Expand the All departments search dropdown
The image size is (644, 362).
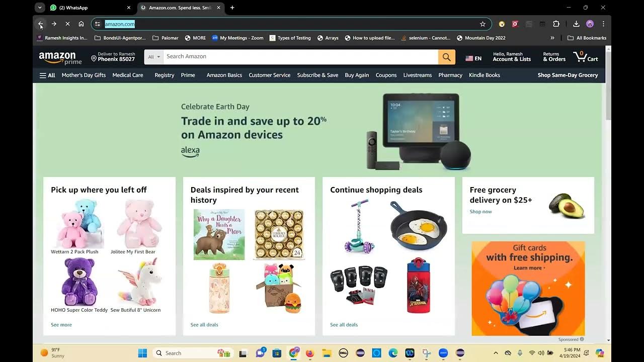[x=154, y=57]
